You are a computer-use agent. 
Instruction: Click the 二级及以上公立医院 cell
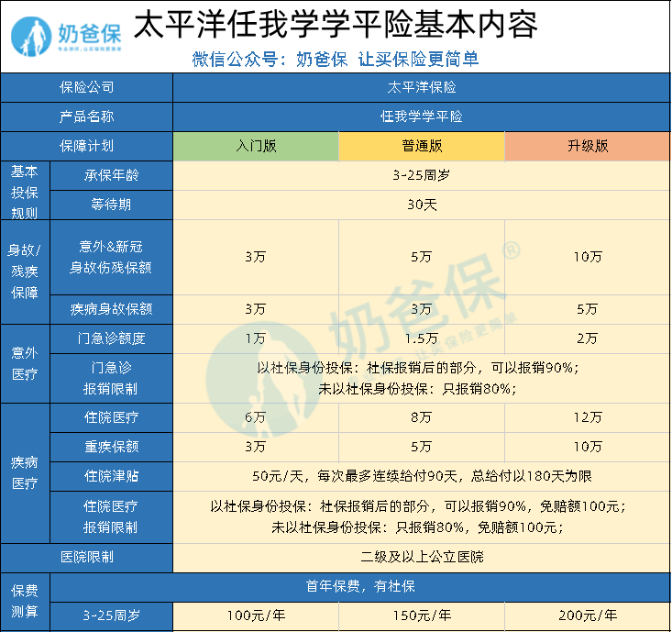[x=422, y=558]
